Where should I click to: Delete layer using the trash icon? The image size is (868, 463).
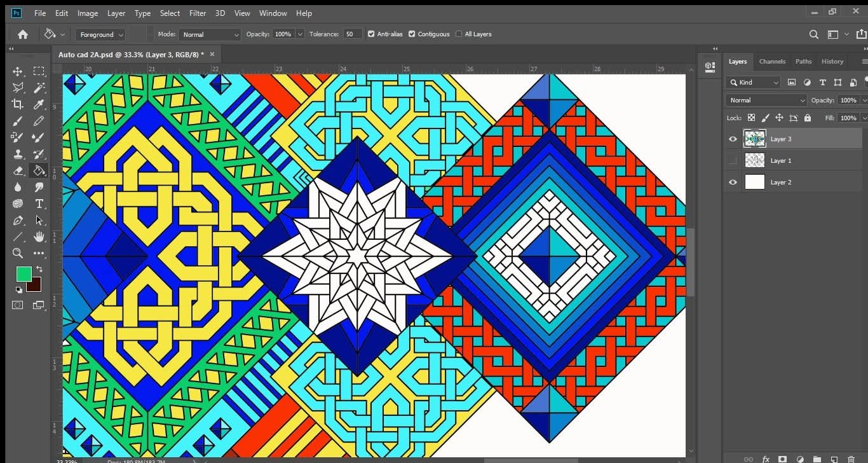click(x=851, y=459)
